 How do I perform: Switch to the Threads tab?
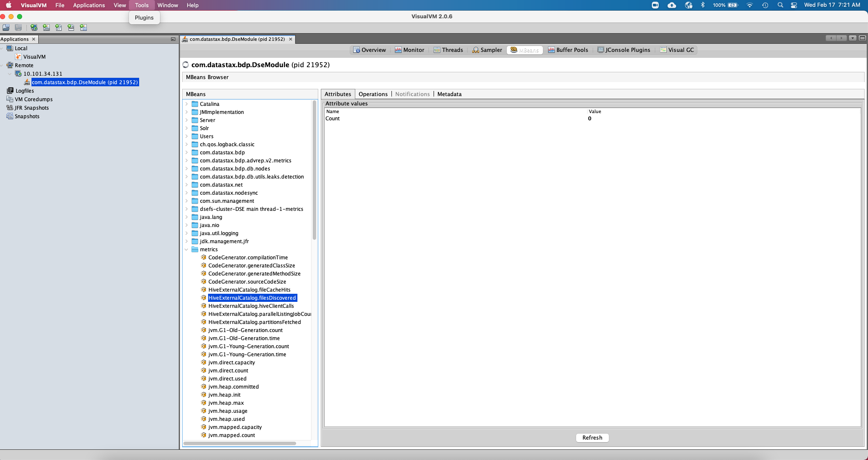(448, 50)
